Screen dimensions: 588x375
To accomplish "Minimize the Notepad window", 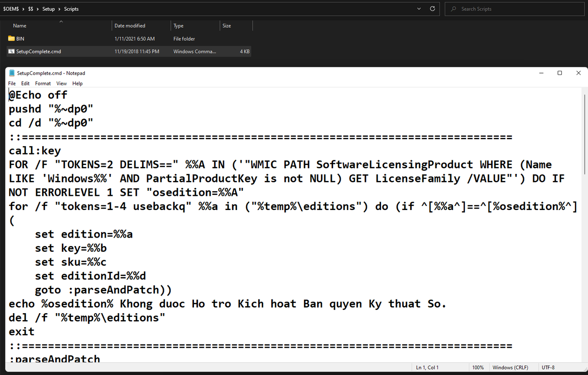I will pyautogui.click(x=541, y=73).
